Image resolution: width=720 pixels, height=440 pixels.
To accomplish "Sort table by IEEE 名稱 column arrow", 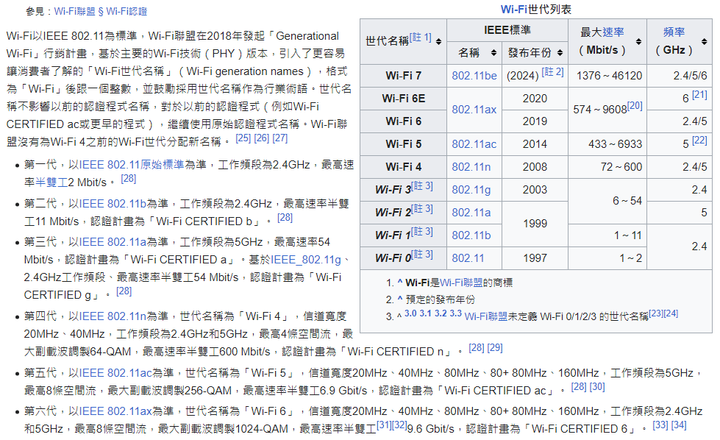I will pyautogui.click(x=494, y=53).
